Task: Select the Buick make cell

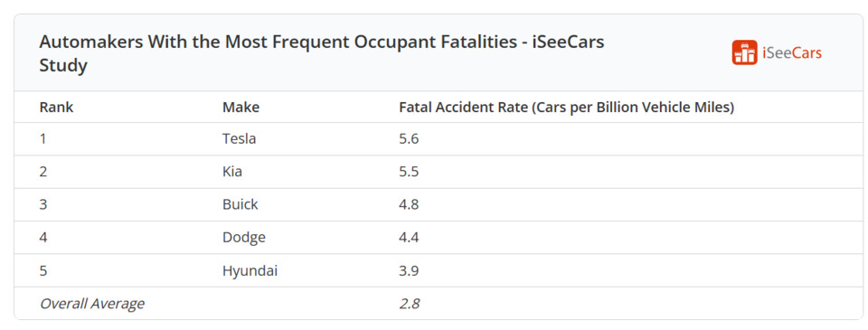Action: pos(241,204)
